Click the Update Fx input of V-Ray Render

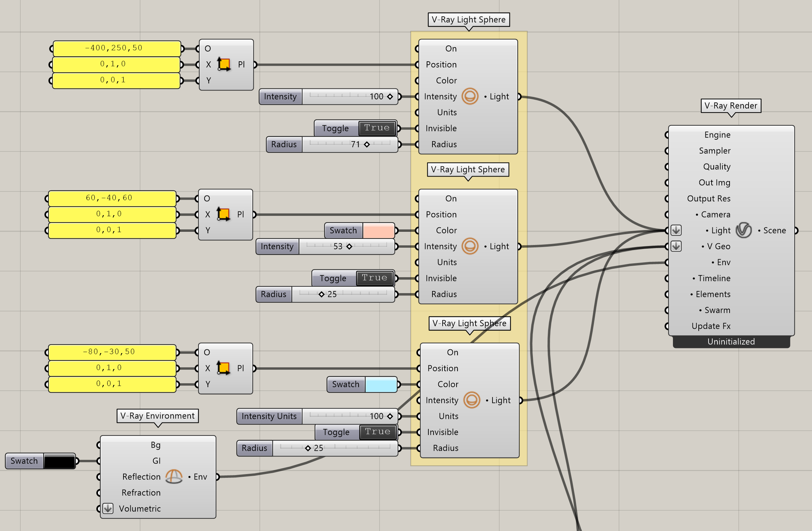711,326
